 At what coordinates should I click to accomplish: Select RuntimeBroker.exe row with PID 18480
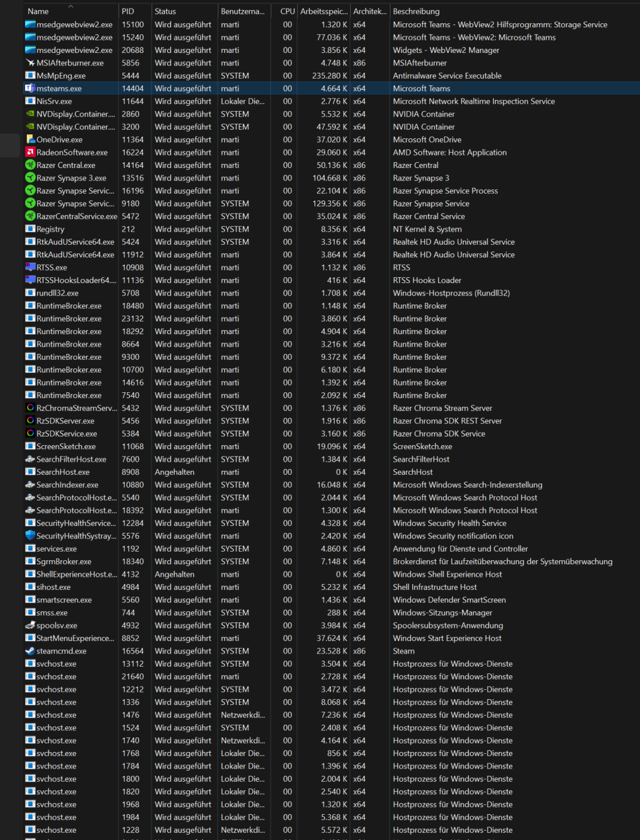pos(332,306)
